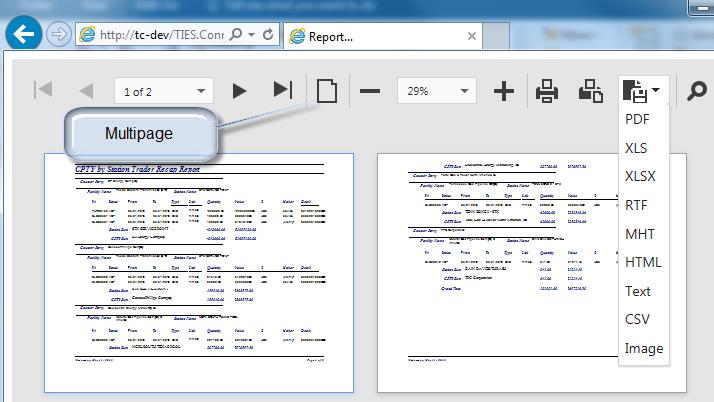Collapse the export format dropdown arrow
Screen dimensions: 714x402
[657, 91]
